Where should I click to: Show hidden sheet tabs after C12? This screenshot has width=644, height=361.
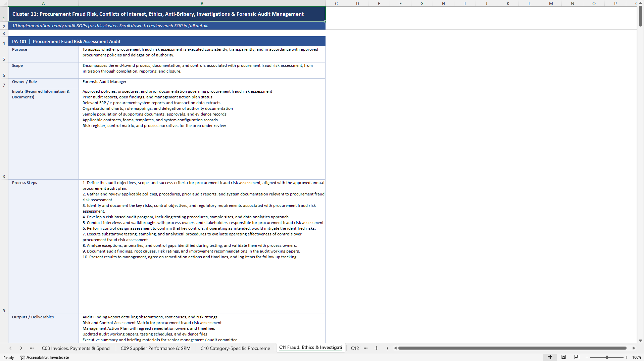pos(365,348)
